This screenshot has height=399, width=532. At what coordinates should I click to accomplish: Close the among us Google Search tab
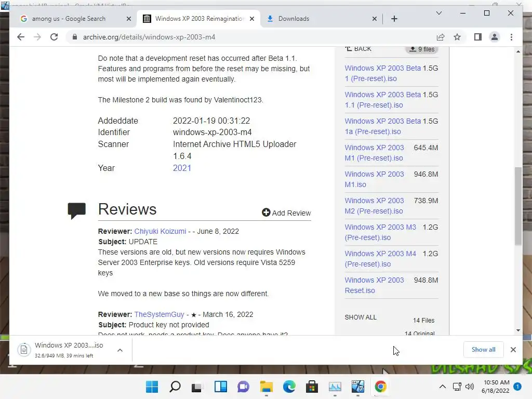pos(129,19)
